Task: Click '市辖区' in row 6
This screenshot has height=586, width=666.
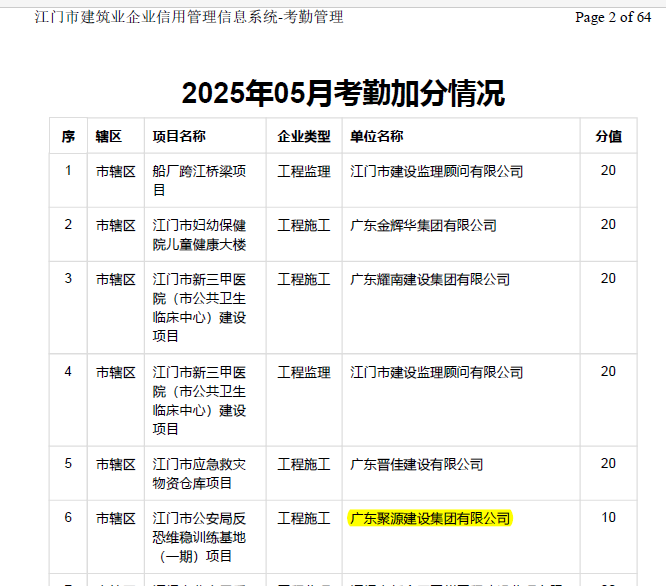Action: (x=116, y=518)
